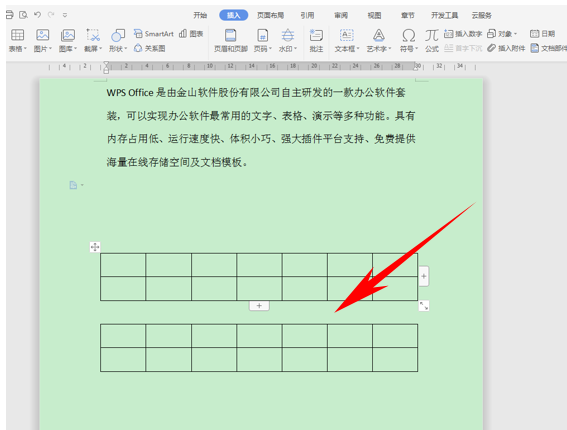Open the 图片 dropdown arrow

point(51,48)
